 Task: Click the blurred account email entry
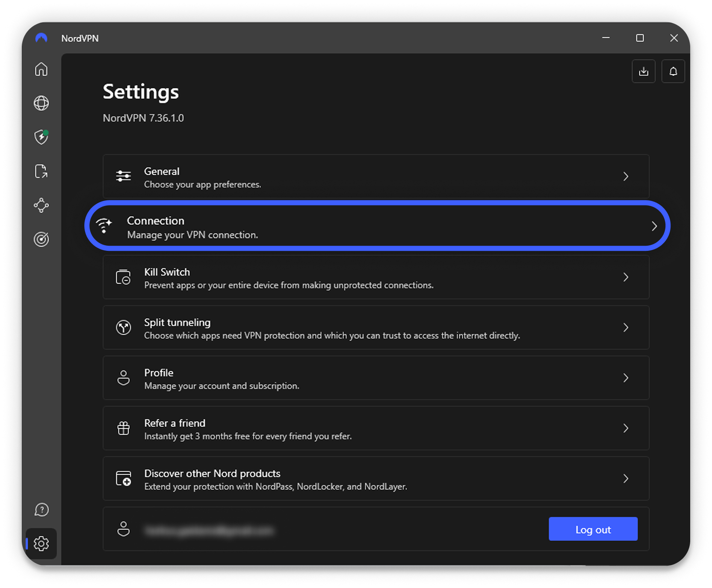210,530
